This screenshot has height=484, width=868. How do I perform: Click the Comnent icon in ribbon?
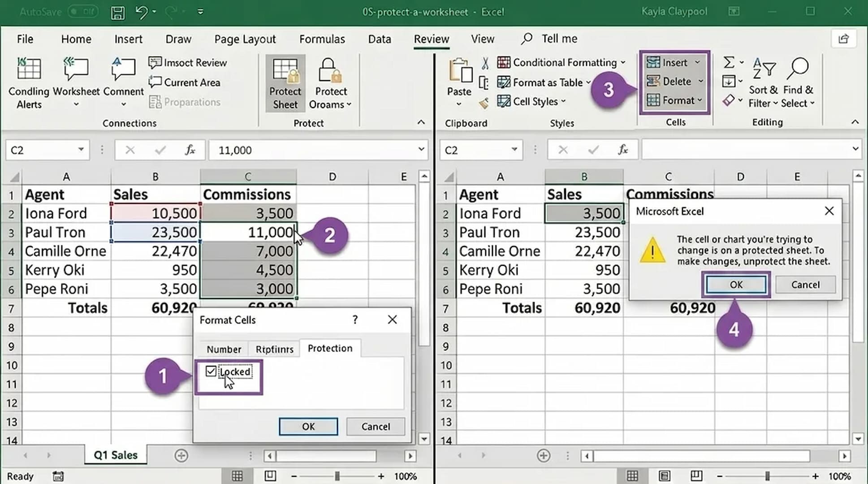click(123, 69)
